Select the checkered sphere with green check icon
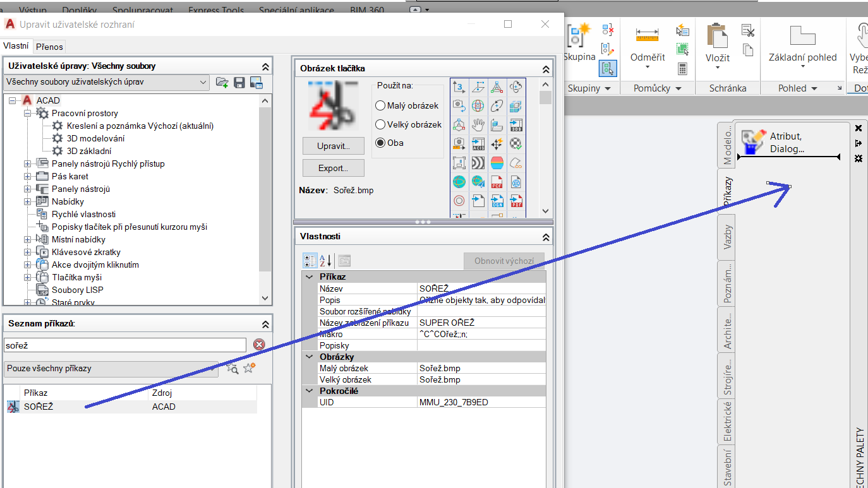The width and height of the screenshot is (868, 488). [x=516, y=143]
